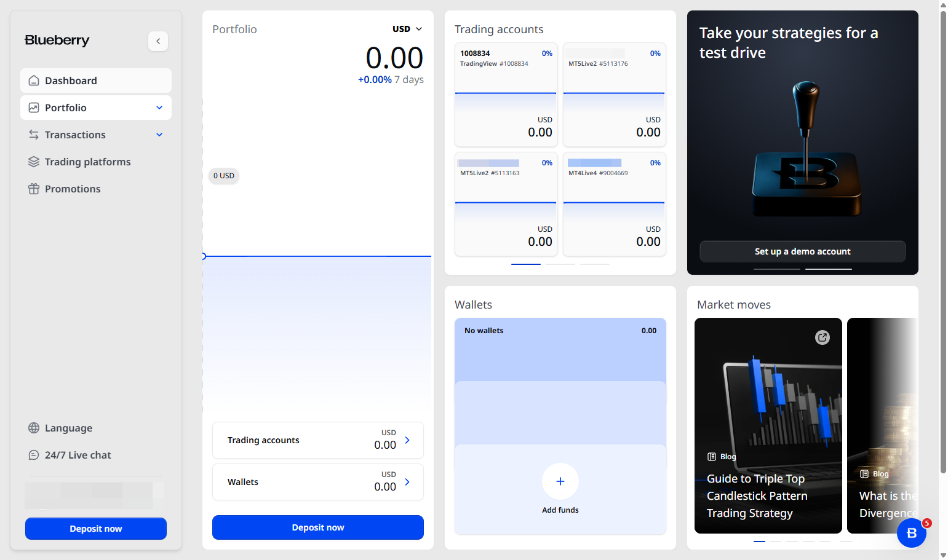Expand the Portfolio sidebar submenu chevron
The height and width of the screenshot is (560, 948).
click(159, 108)
